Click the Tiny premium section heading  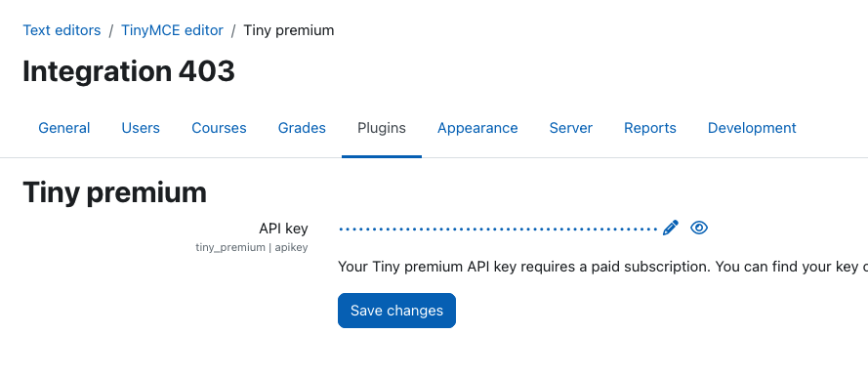click(x=114, y=192)
